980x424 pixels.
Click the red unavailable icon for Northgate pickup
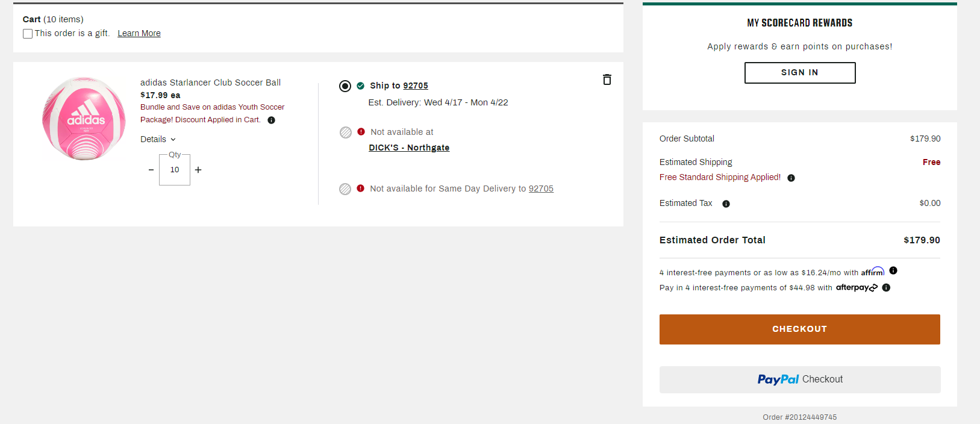coord(361,131)
